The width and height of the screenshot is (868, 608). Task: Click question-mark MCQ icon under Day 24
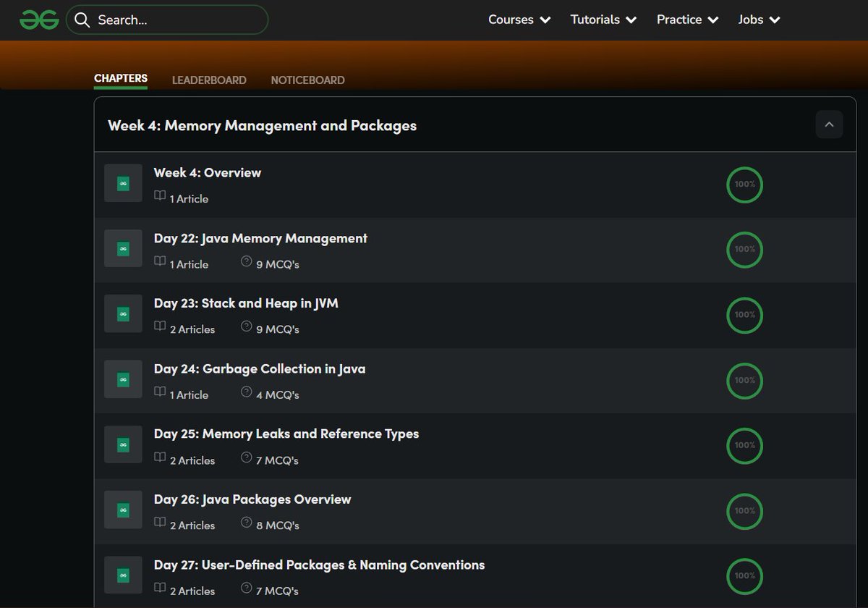pyautogui.click(x=247, y=392)
